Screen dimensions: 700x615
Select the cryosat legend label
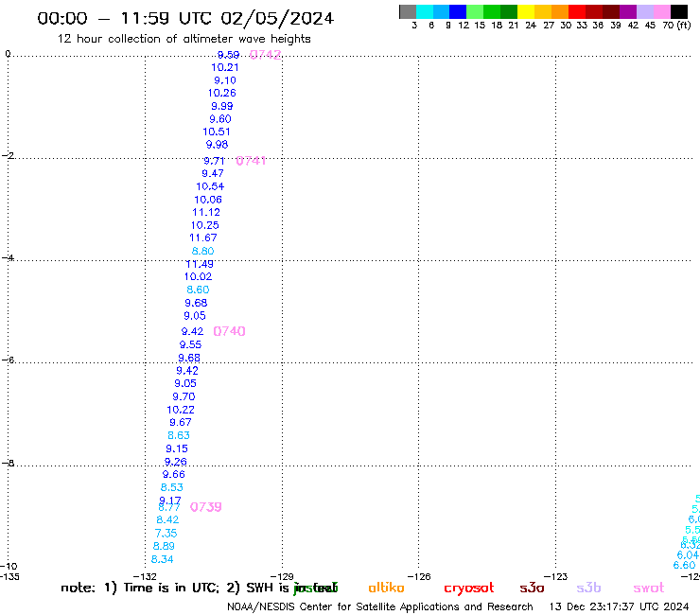(469, 589)
